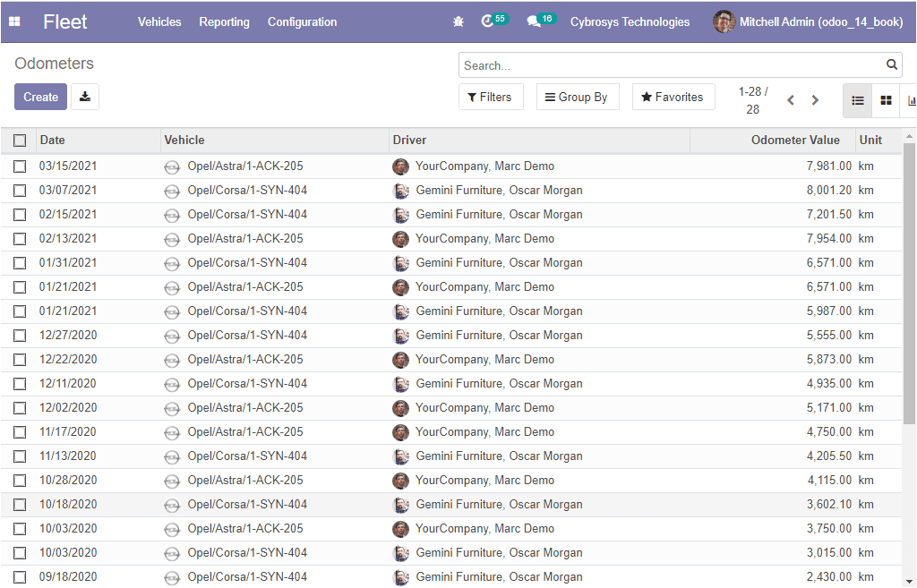Click the date 01/21/2021 on Opel/Corsa row
This screenshot has width=917, height=588.
(x=68, y=311)
